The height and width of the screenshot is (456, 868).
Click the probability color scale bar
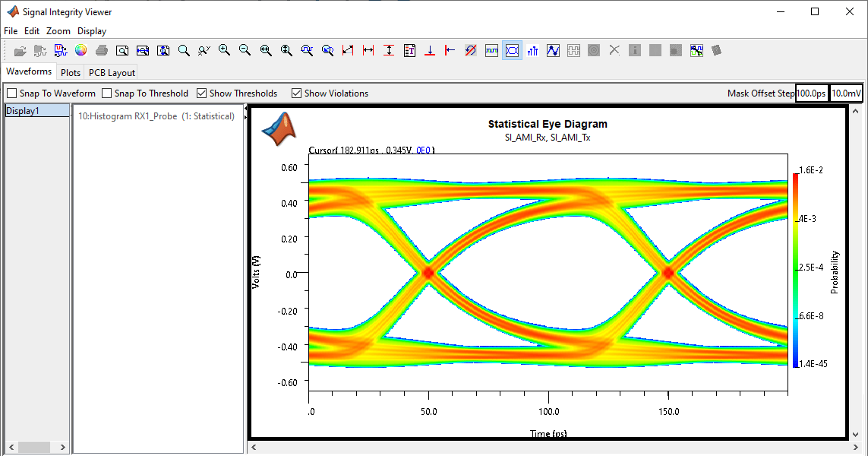(x=795, y=270)
